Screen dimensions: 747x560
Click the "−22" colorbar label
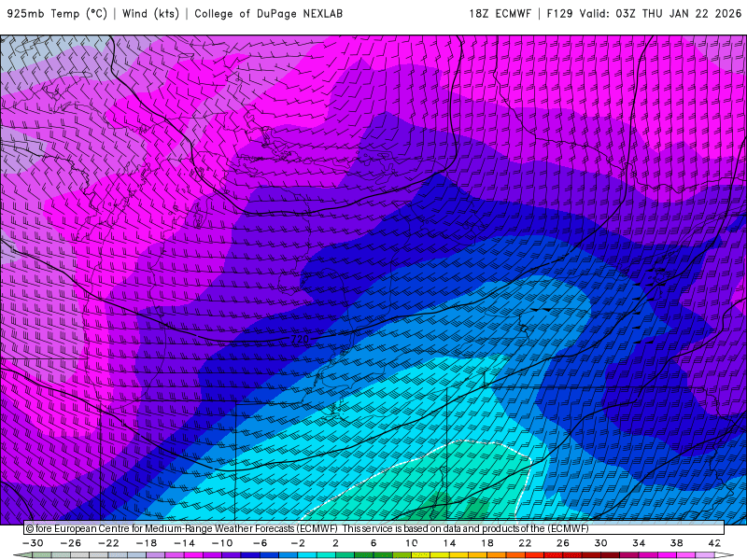click(x=108, y=543)
